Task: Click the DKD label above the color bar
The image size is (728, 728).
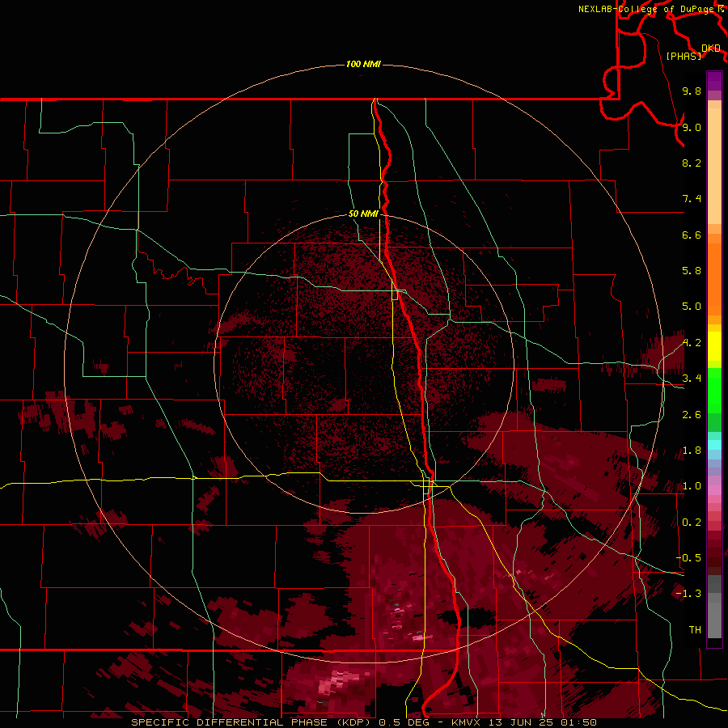Action: click(711, 48)
